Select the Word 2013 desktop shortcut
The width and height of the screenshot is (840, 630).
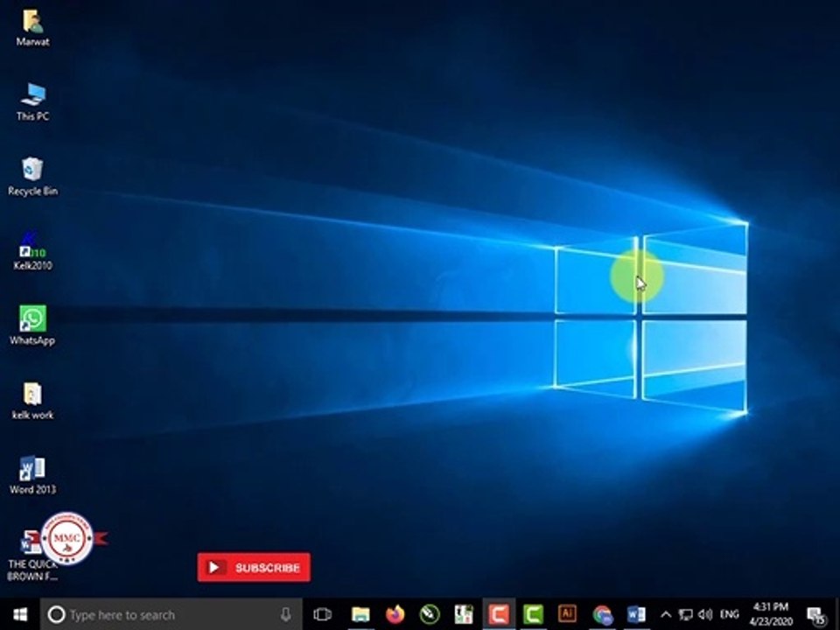32,475
